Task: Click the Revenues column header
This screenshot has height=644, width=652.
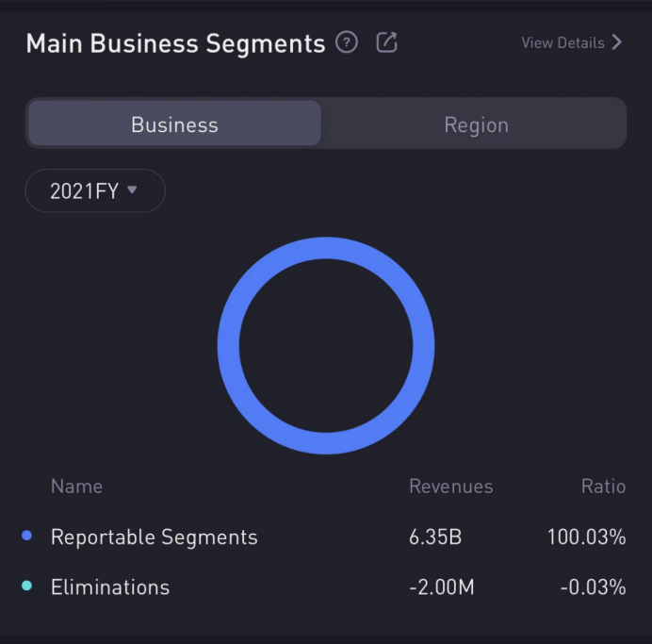Action: pos(450,487)
